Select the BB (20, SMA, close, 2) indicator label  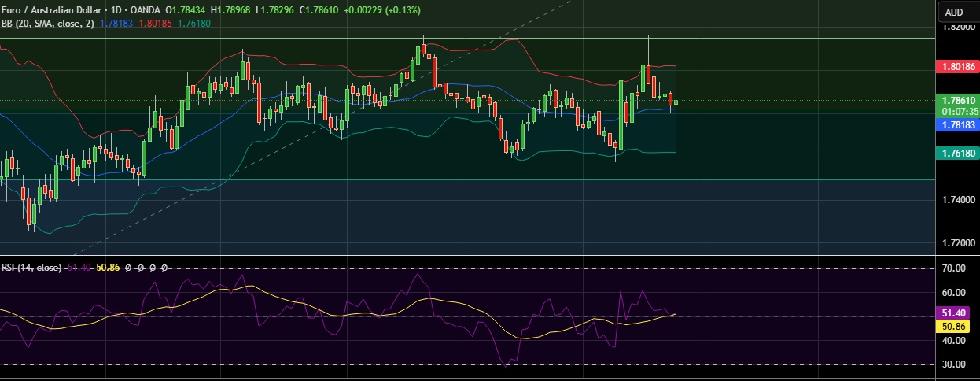pyautogui.click(x=49, y=24)
